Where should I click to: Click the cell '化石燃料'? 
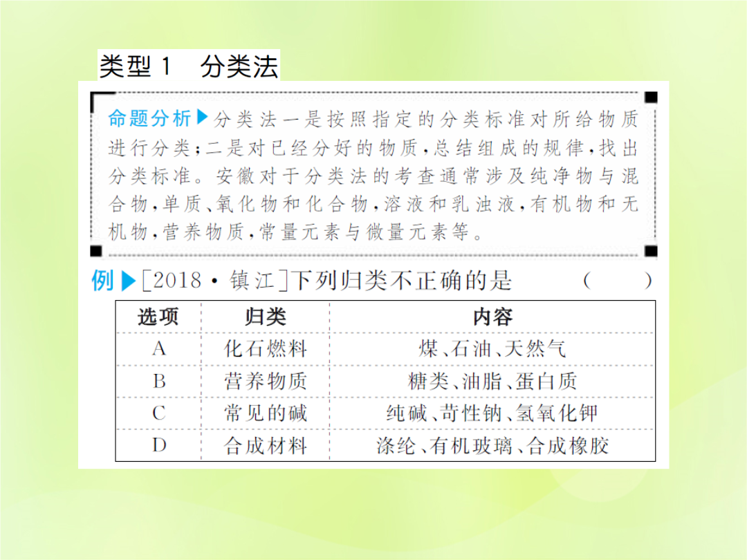pyautogui.click(x=266, y=349)
